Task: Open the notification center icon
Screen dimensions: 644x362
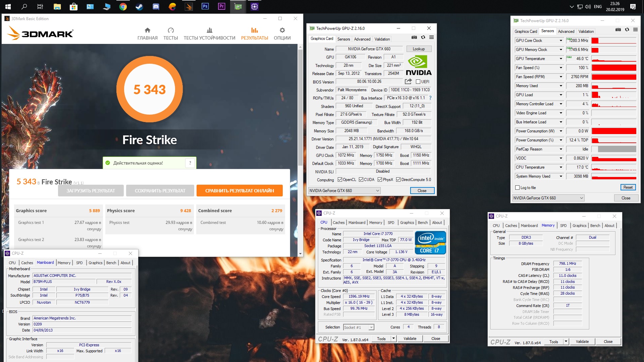Action: point(633,6)
